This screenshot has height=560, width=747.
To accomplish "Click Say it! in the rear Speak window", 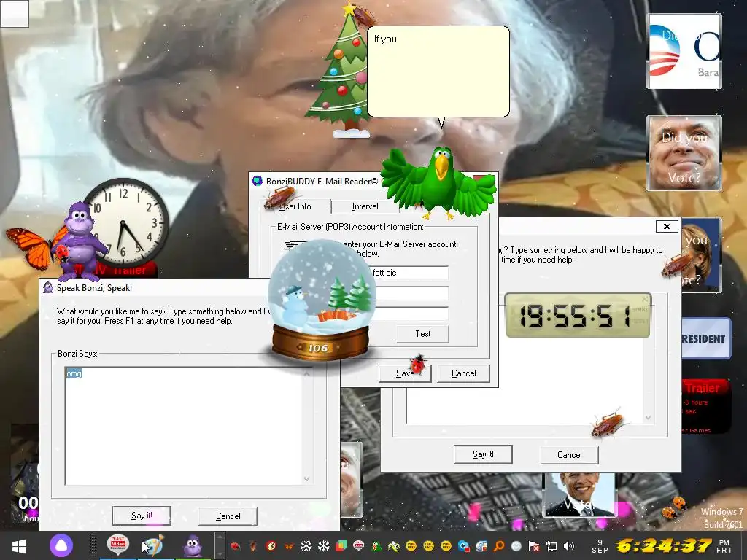I will point(483,454).
